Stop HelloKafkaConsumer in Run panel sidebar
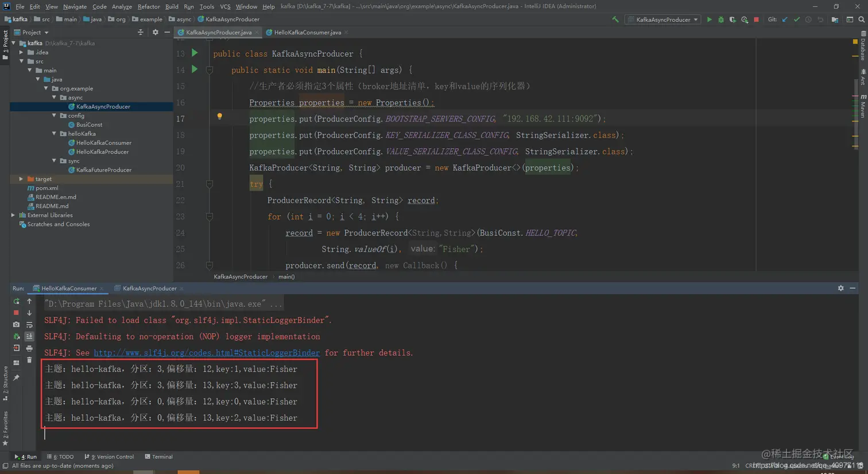 point(16,313)
